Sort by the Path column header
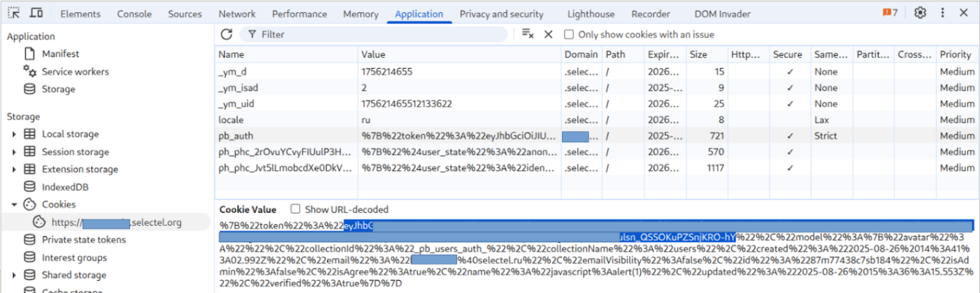The height and width of the screenshot is (293, 980). (623, 55)
